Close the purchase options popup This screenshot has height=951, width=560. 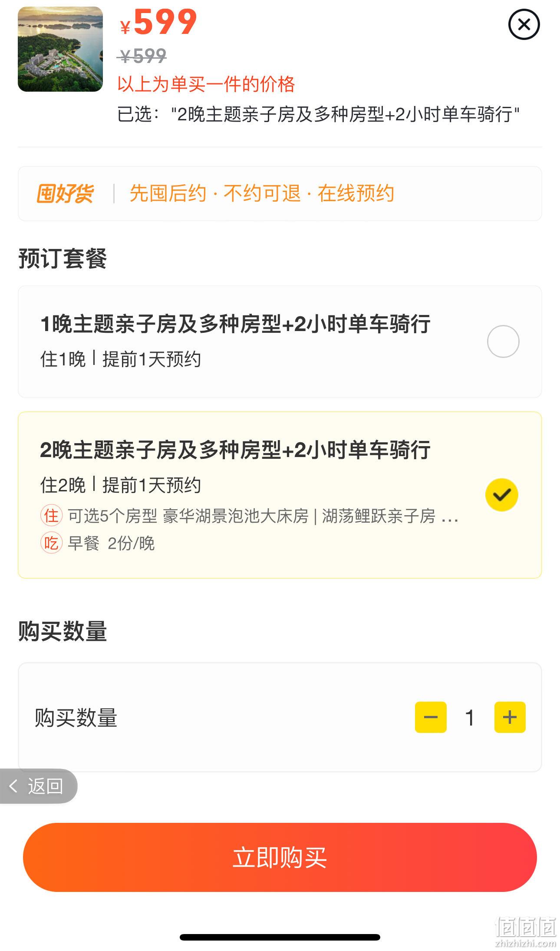point(524,25)
